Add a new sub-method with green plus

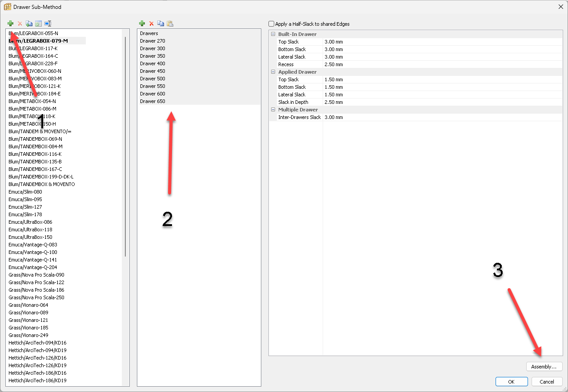(10, 24)
